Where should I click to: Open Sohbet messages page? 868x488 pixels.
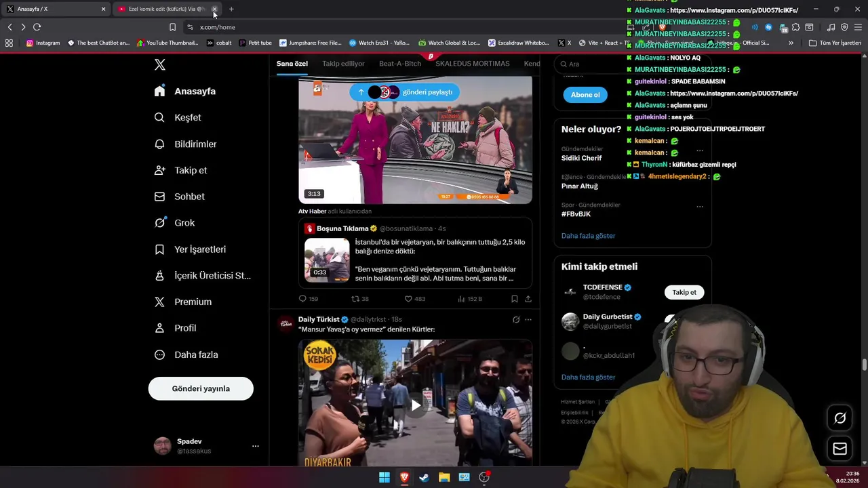(x=180, y=197)
